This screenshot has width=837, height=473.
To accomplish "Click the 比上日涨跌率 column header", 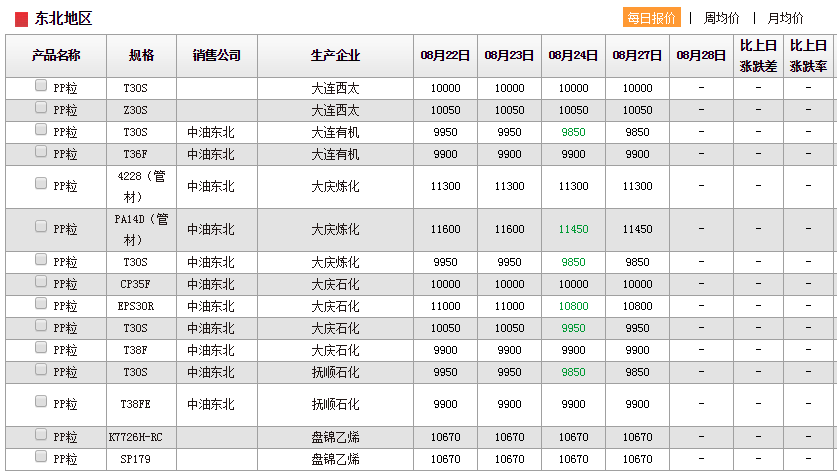I will [x=809, y=56].
